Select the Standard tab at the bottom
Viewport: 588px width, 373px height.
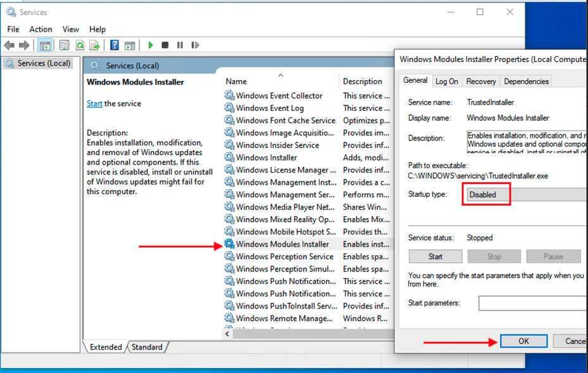tap(147, 347)
